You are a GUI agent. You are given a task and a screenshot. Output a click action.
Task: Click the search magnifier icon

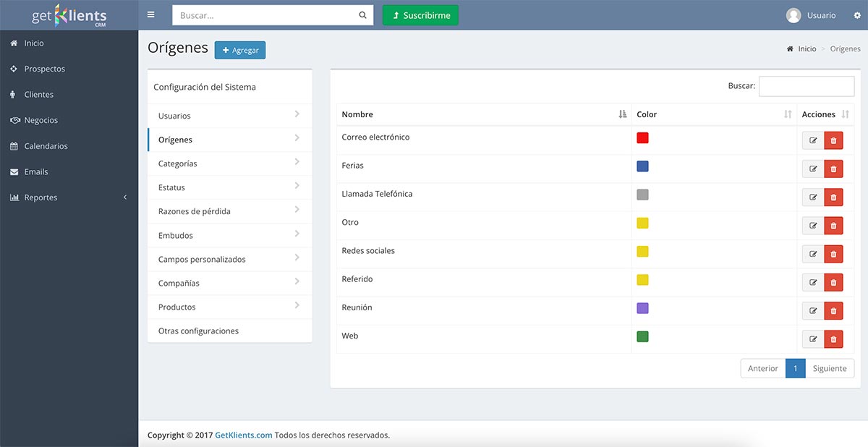[x=362, y=15]
